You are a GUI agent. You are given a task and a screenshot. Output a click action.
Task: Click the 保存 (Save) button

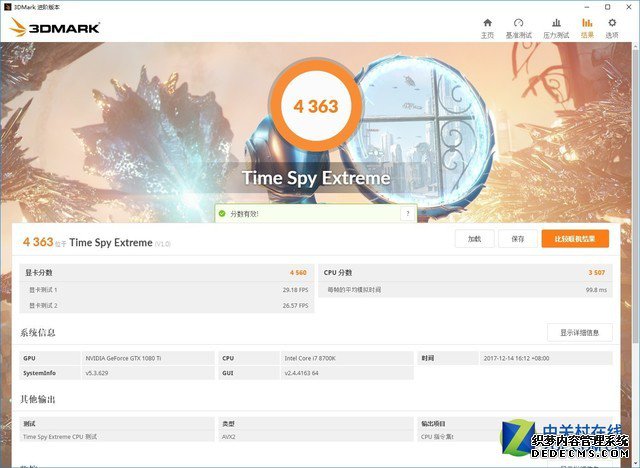[x=518, y=239]
